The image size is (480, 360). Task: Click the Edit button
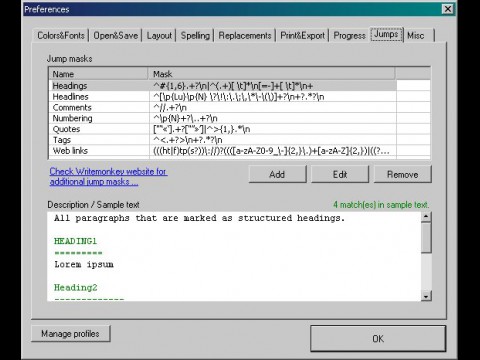(x=340, y=174)
